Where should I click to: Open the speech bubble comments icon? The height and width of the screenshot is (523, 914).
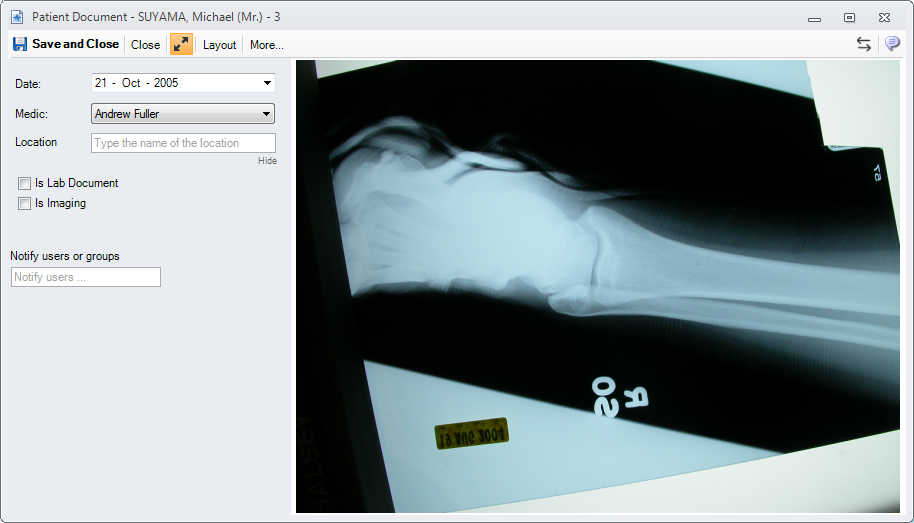(x=892, y=44)
